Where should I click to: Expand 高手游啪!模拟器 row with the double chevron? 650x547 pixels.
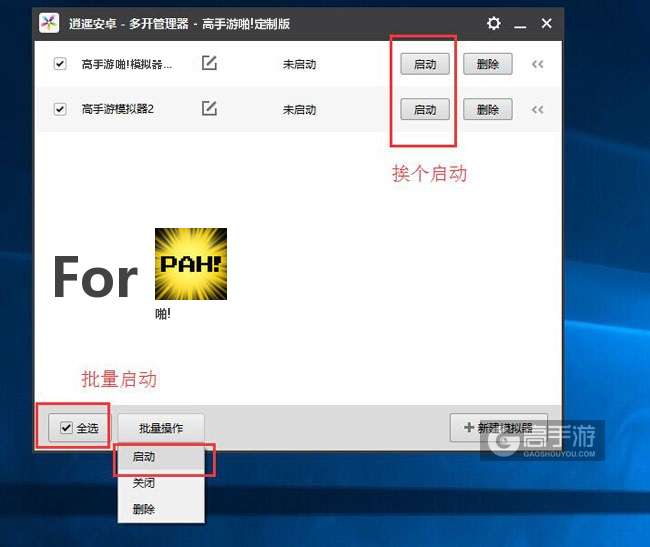538,64
